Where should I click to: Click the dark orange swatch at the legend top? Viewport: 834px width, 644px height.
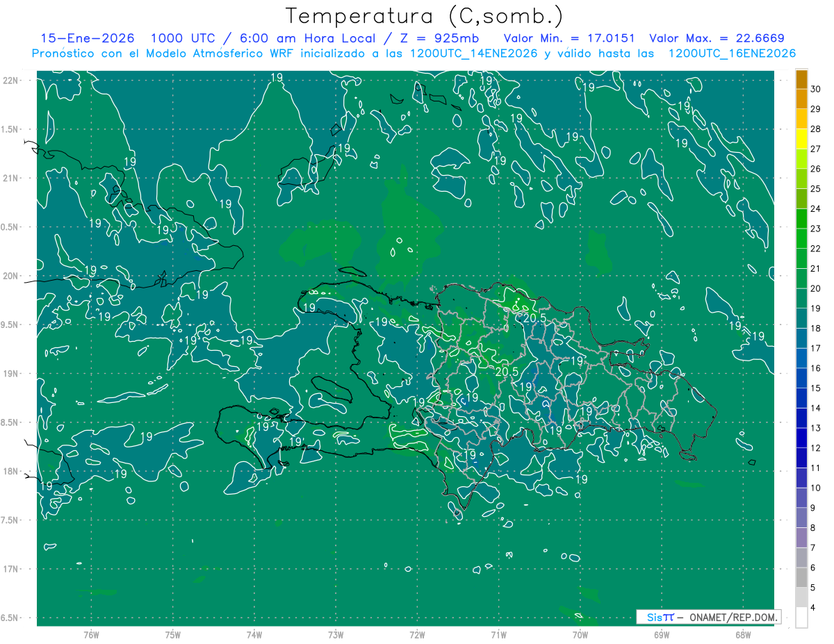(801, 79)
